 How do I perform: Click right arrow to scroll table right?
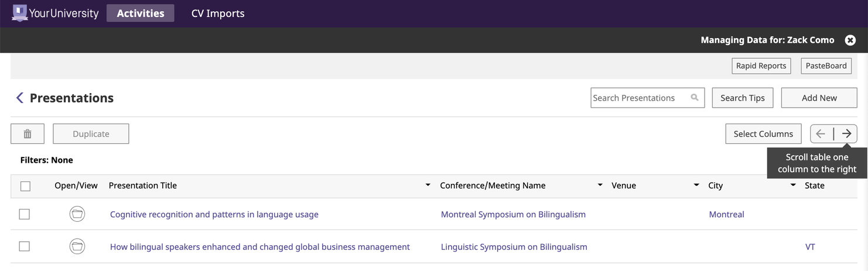[x=846, y=133]
